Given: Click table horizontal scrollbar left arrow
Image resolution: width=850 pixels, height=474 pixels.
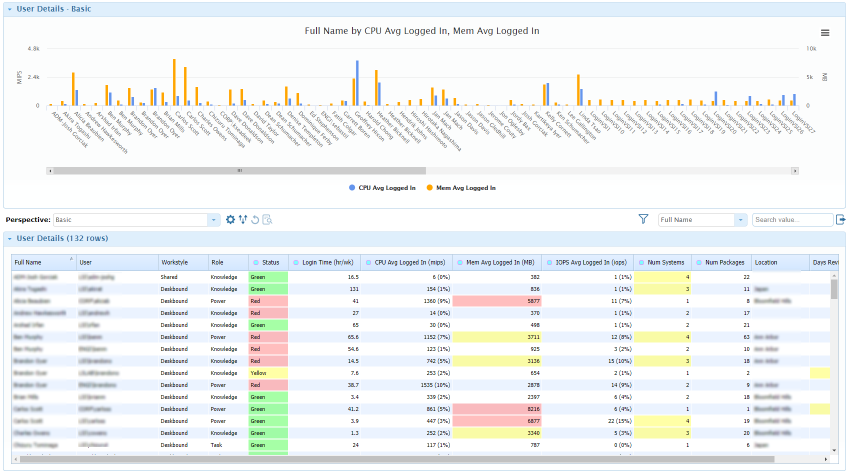Looking at the screenshot, I should coord(16,459).
